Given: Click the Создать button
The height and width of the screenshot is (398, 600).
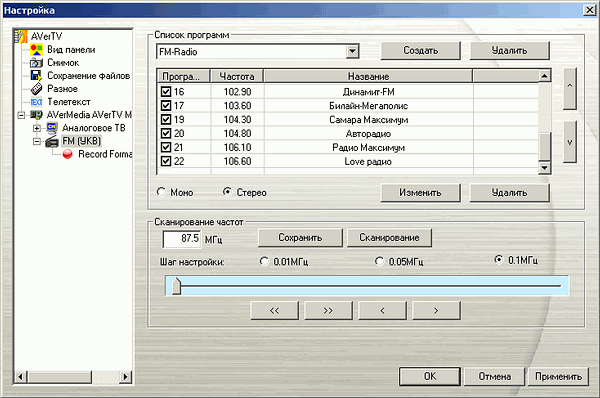Looking at the screenshot, I should 421,51.
